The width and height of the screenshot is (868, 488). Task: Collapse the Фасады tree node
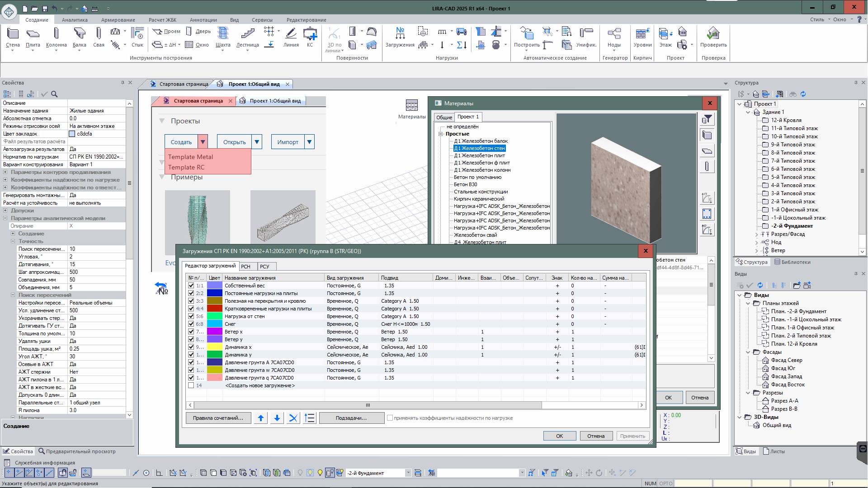point(748,352)
